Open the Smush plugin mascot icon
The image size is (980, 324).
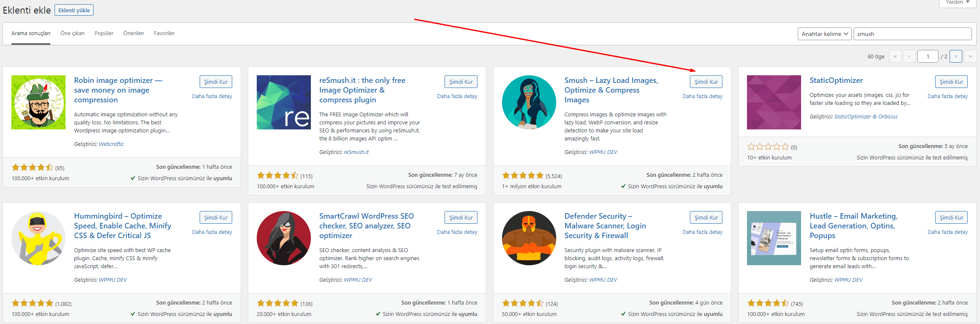coord(529,102)
